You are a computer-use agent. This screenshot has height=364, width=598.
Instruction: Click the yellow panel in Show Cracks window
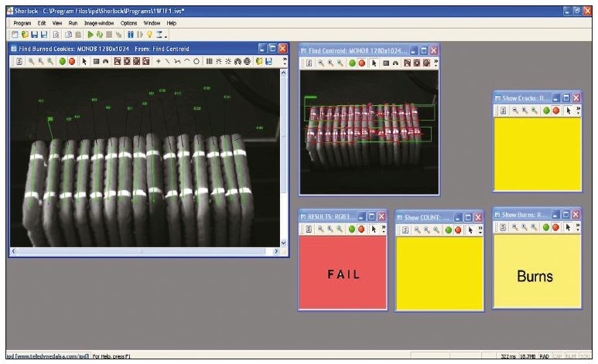[x=538, y=154]
